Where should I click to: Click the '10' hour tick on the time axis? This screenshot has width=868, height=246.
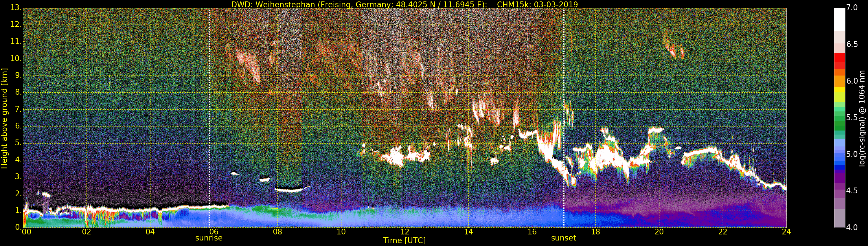coord(341,232)
